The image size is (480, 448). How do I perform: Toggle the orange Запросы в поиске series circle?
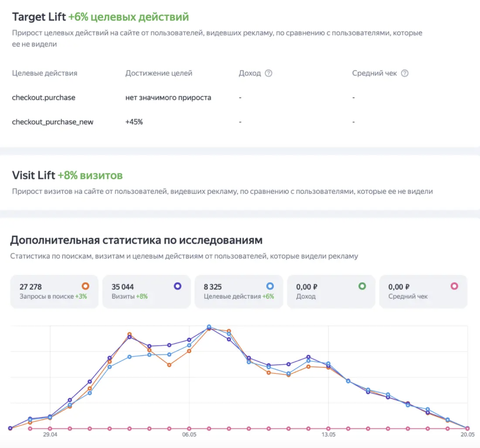(85, 286)
